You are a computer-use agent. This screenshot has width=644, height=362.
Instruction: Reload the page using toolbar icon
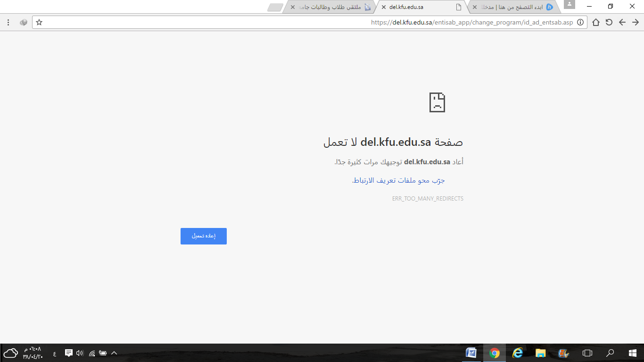pos(609,22)
